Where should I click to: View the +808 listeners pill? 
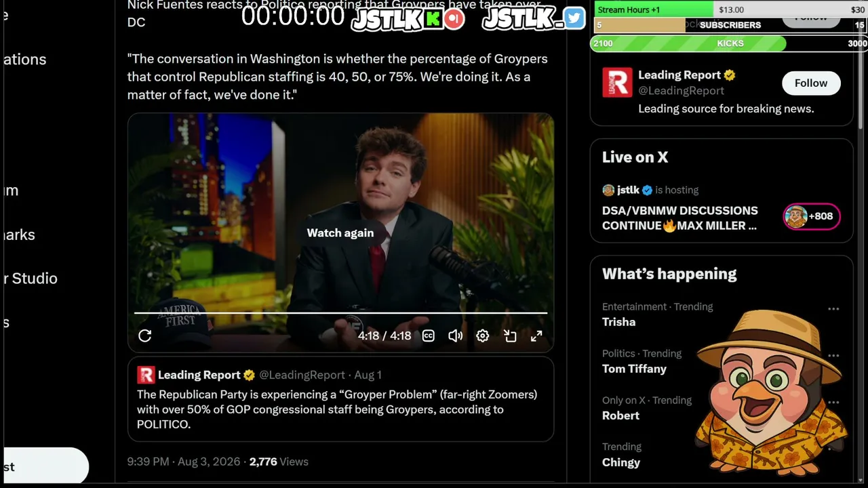(812, 216)
